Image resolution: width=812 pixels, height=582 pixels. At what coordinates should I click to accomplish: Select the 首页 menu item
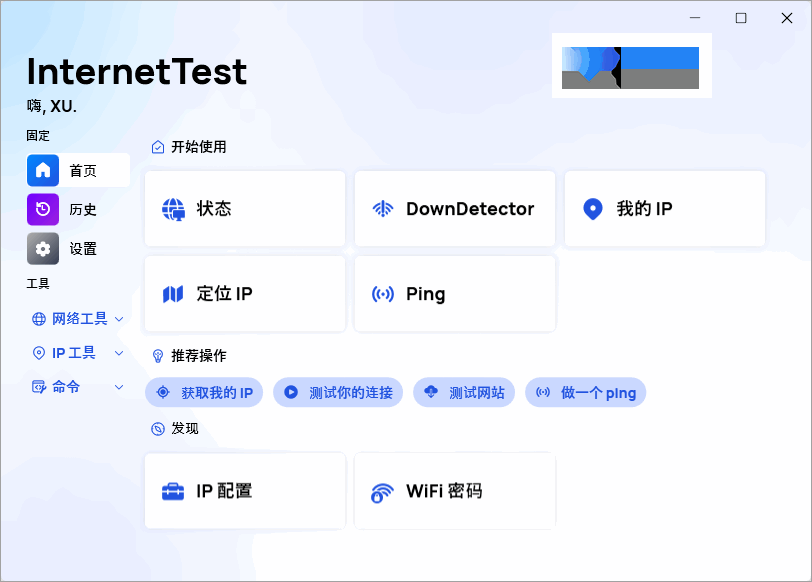[78, 170]
